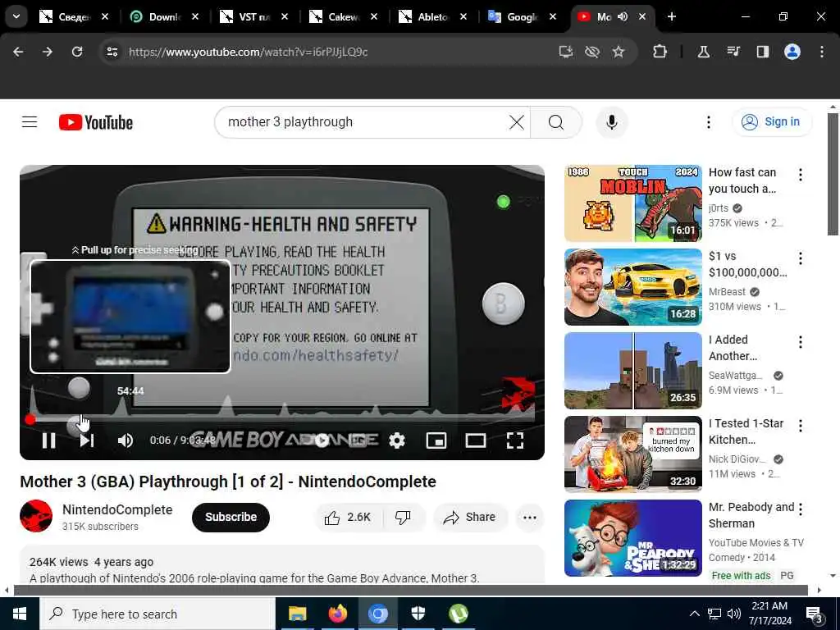
Task: Open options menu for 'I Tested 1-Star Kitchen'
Action: click(x=801, y=426)
